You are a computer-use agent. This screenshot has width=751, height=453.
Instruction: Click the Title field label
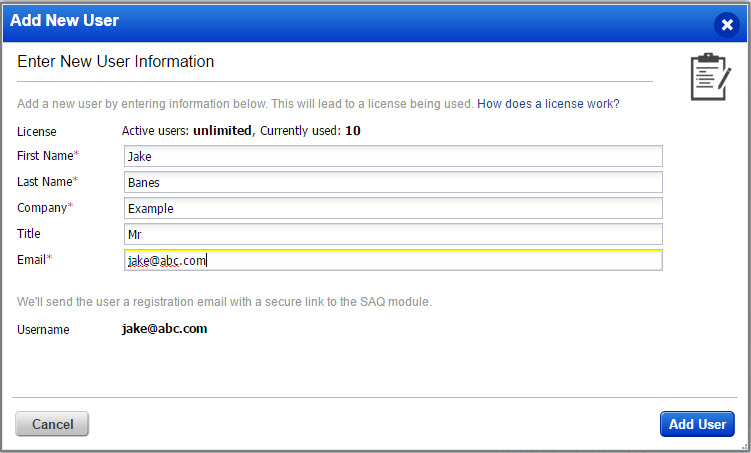coord(29,233)
